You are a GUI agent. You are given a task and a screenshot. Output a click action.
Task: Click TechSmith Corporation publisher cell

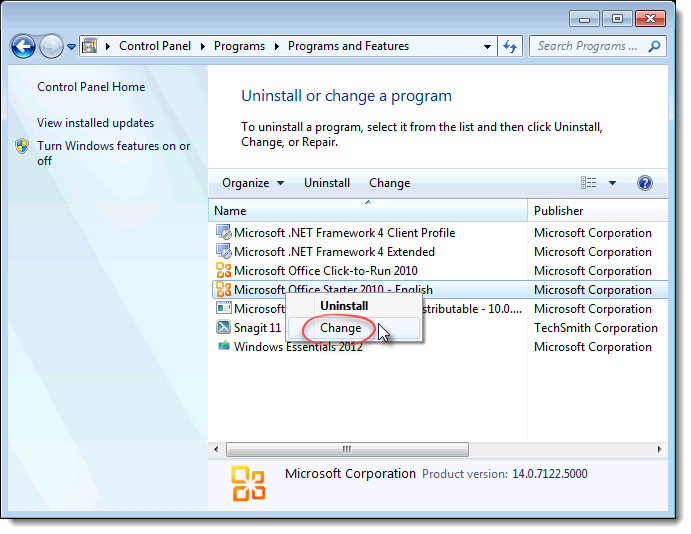[x=596, y=328]
